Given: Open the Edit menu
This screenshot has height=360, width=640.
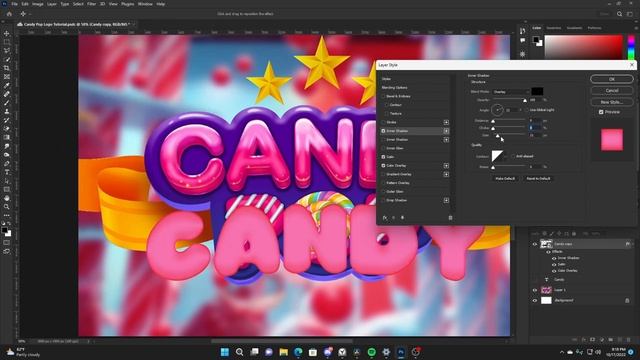Looking at the screenshot, I should pyautogui.click(x=25, y=4).
